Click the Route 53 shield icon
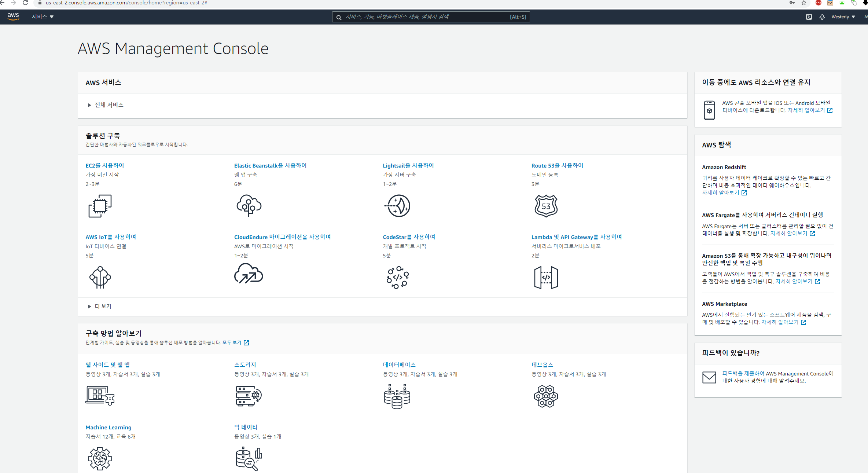Screen dimensions: 868x473 click(x=546, y=206)
